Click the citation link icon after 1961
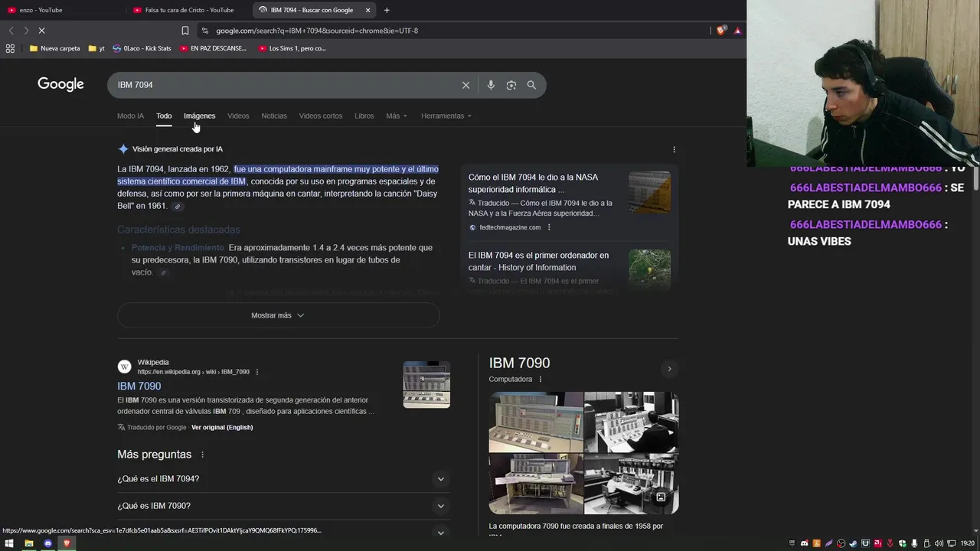Viewport: 980px width, 551px height. (x=178, y=207)
